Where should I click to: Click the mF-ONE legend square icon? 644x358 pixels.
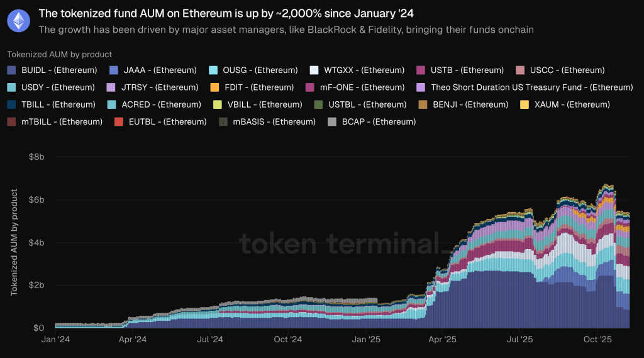coord(309,87)
